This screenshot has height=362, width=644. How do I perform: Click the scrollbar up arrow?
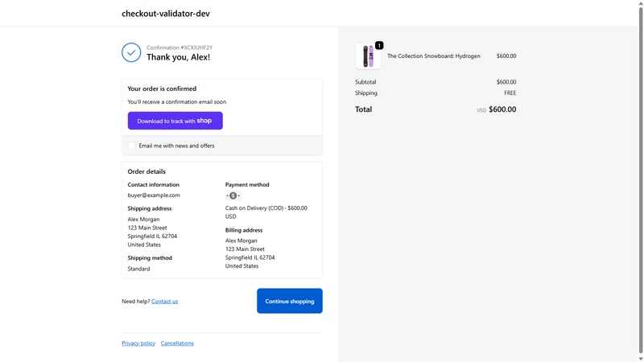point(640,3)
